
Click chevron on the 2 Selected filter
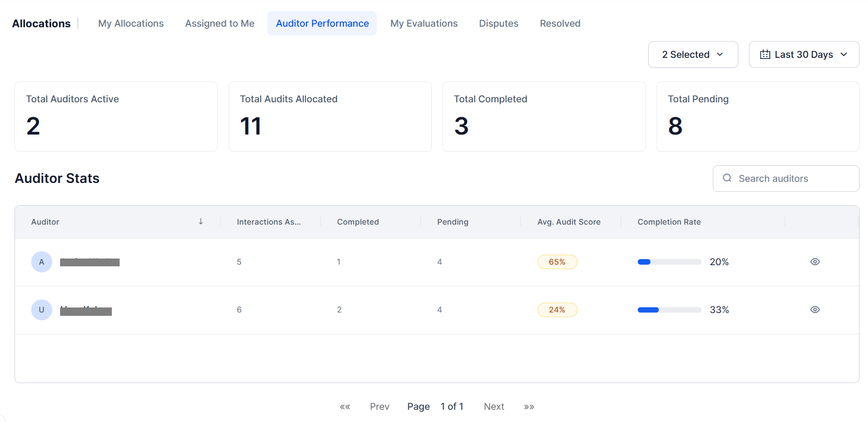pos(719,54)
